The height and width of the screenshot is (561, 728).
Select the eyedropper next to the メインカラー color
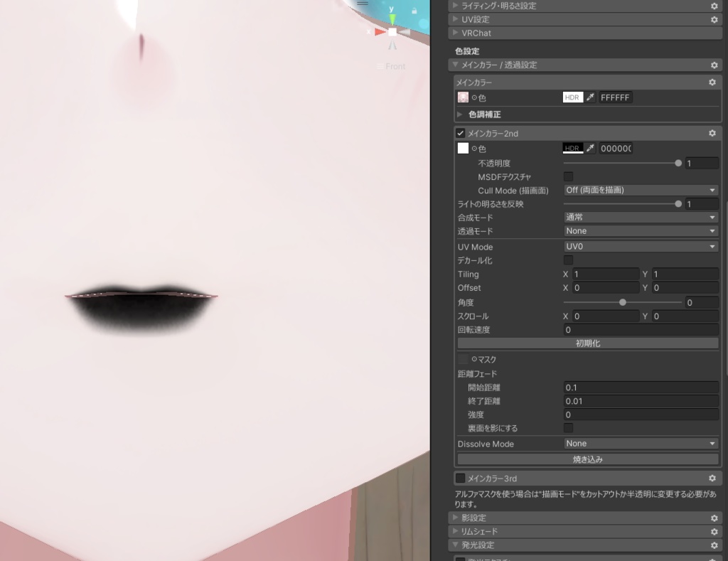(590, 97)
